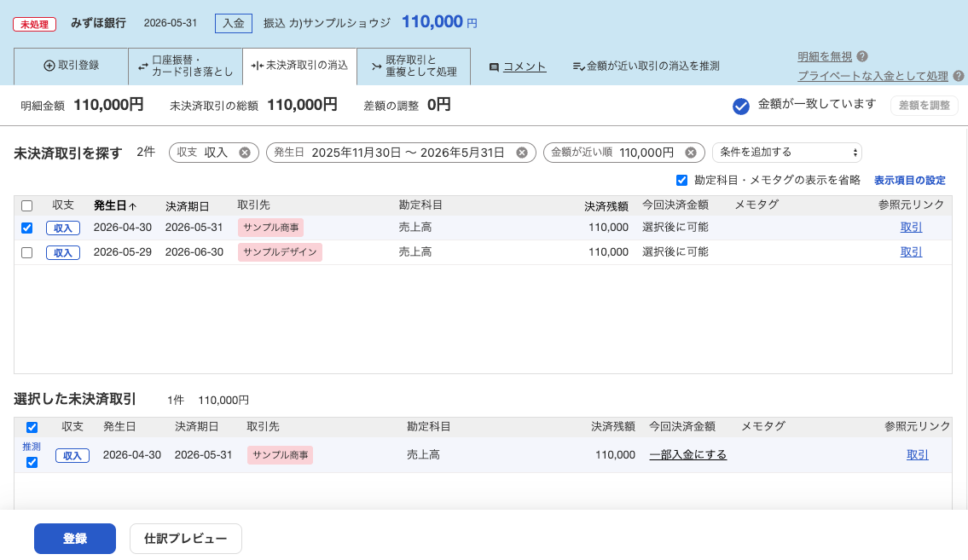Open 取引 link for サンプルデザイン row
968x560 pixels.
click(x=911, y=251)
